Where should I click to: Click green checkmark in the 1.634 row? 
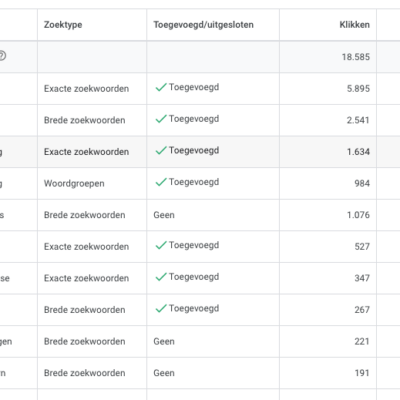[x=161, y=151]
